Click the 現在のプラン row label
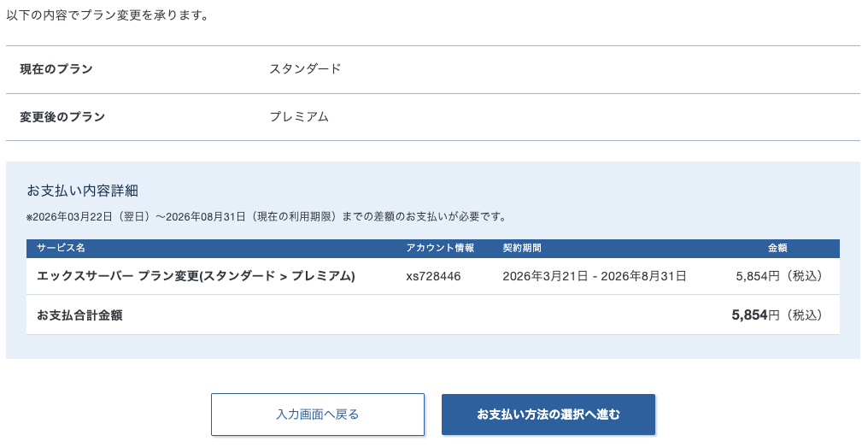The height and width of the screenshot is (447, 868). [x=56, y=69]
